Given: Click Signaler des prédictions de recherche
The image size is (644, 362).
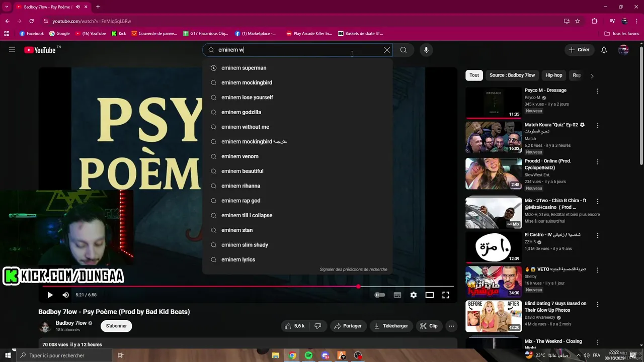Looking at the screenshot, I should coord(353,269).
